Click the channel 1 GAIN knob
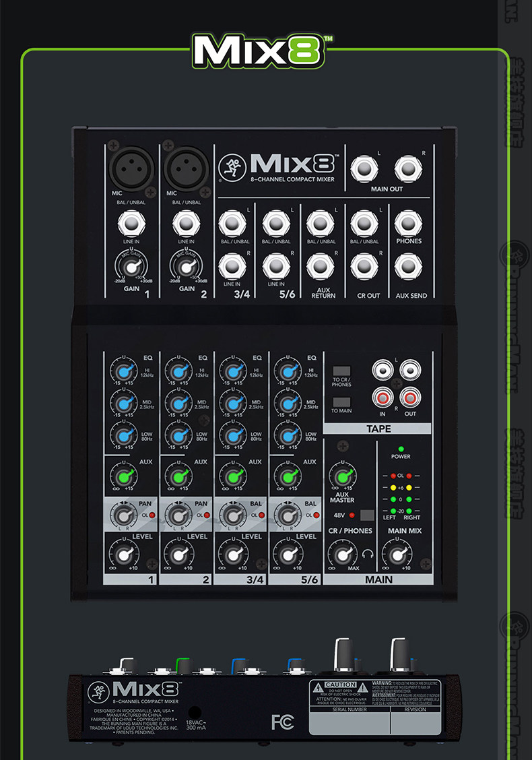The height and width of the screenshot is (760, 532). pos(131,267)
